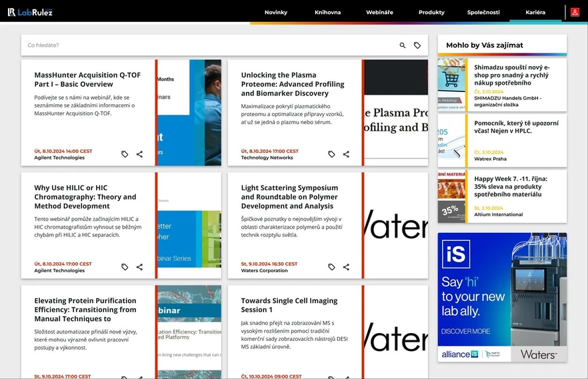Click 'Watrex Praha' company text

click(490, 159)
